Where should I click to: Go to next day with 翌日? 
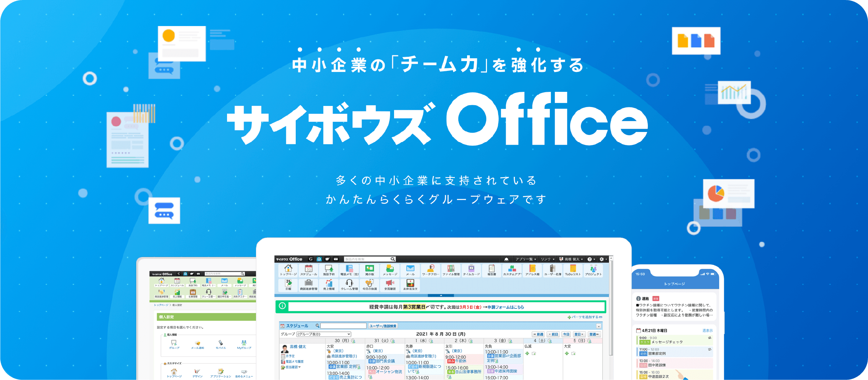[x=579, y=334]
